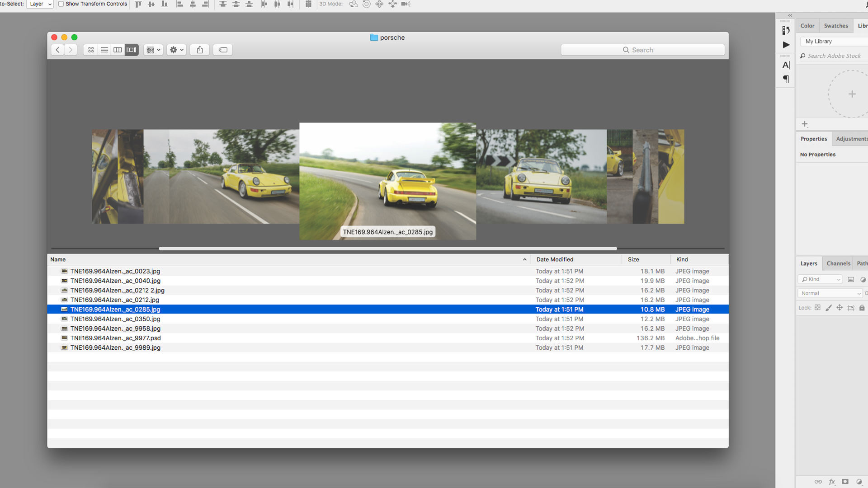Click the column view icon
This screenshot has height=488, width=868.
click(x=118, y=49)
